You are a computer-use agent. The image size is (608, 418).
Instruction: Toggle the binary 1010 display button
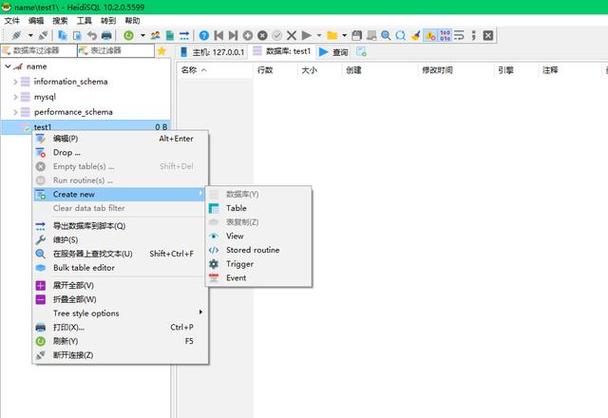[x=445, y=36]
